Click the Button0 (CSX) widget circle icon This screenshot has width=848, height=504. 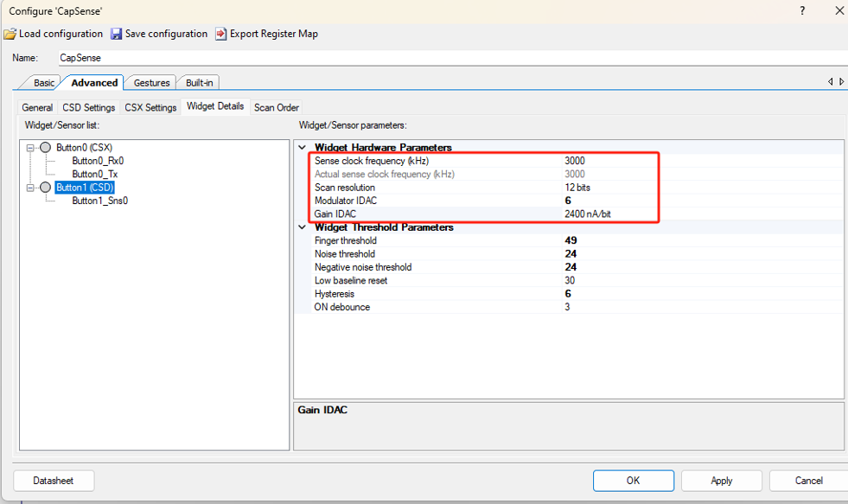pyautogui.click(x=46, y=148)
